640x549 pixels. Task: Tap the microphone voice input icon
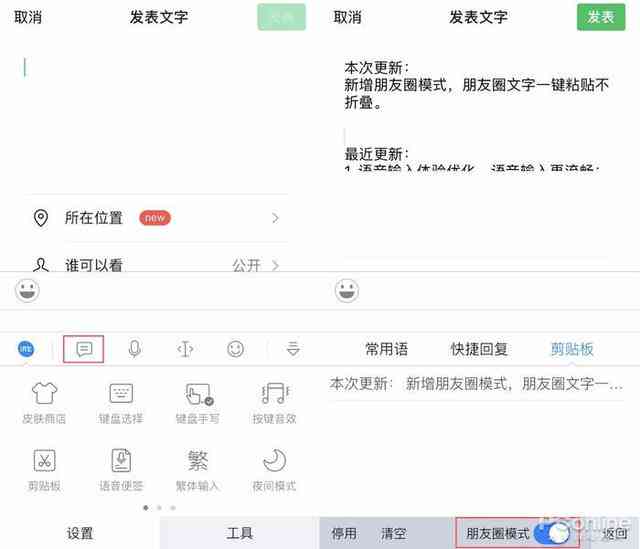coord(135,349)
